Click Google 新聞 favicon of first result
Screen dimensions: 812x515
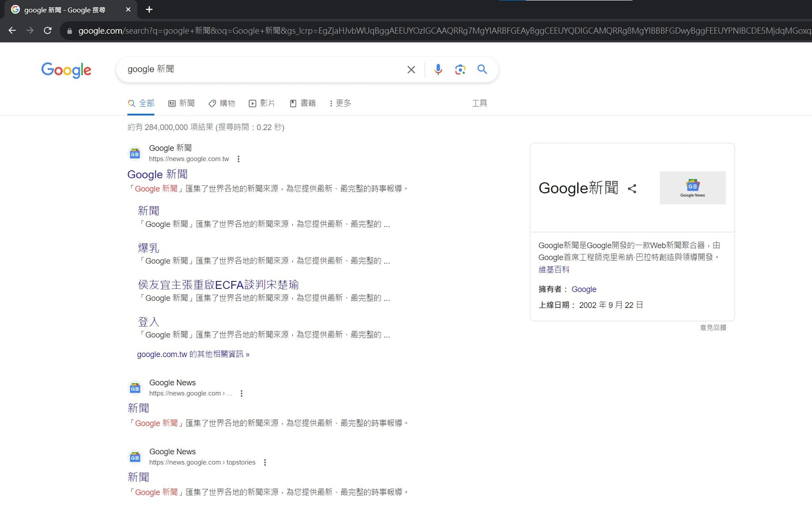point(135,154)
